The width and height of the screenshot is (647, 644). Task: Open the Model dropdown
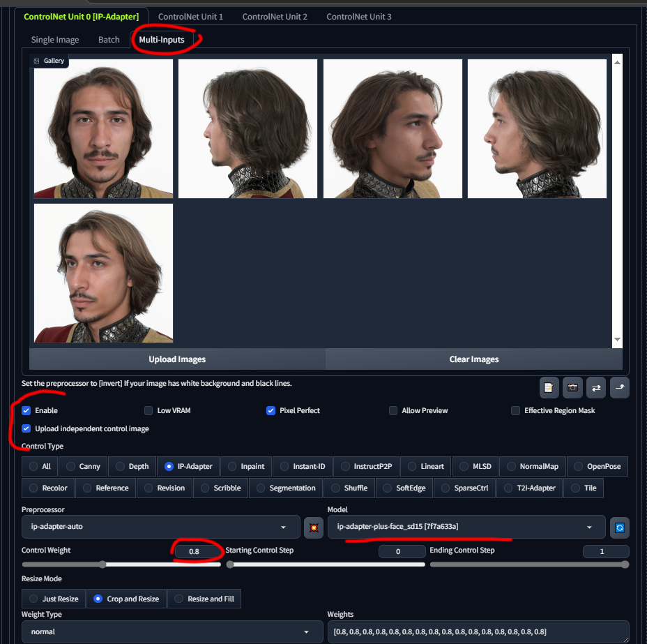click(x=466, y=527)
